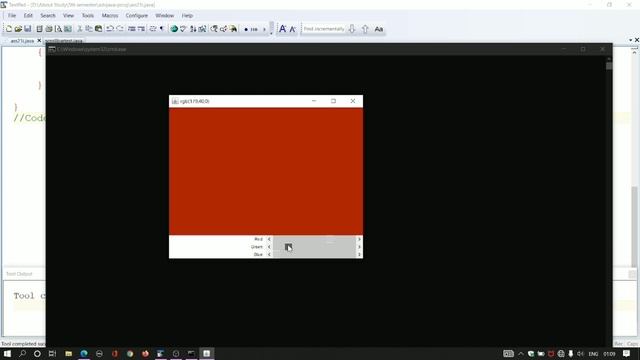Toggle the visible paragraph marks icon

pyautogui.click(x=162, y=29)
